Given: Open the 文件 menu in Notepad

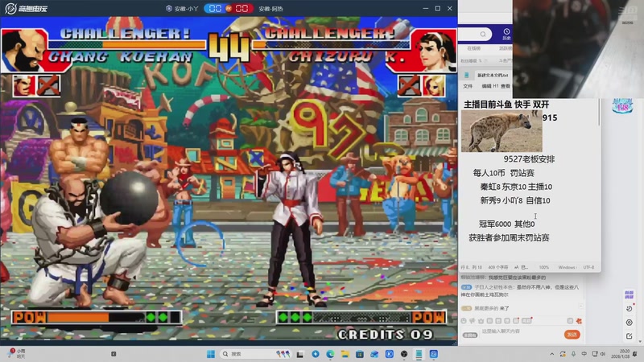Looking at the screenshot, I should click(468, 86).
